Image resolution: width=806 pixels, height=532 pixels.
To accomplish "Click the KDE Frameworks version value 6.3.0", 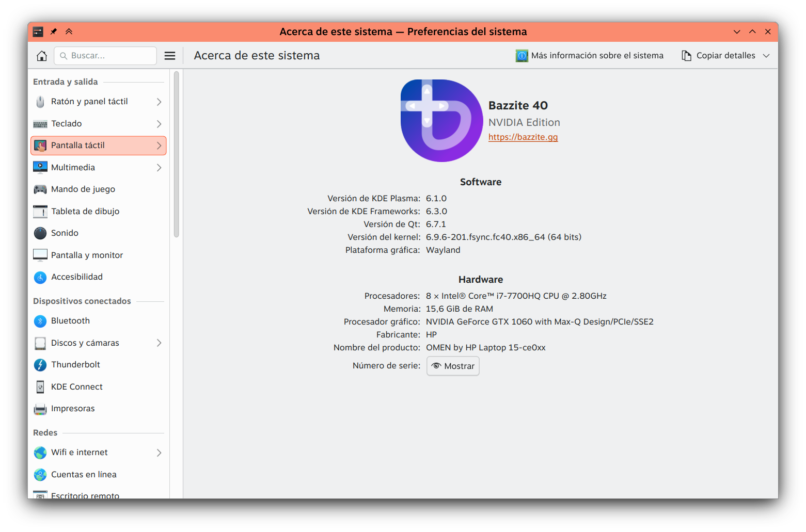I will (x=436, y=212).
